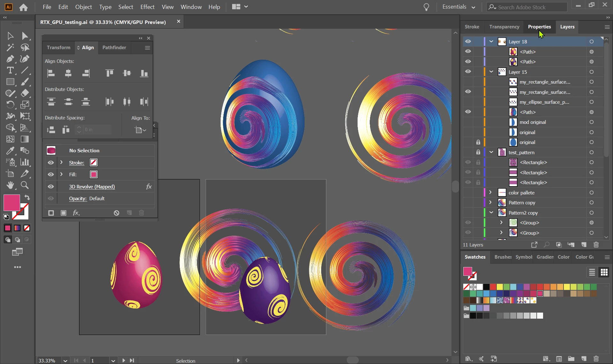Image resolution: width=613 pixels, height=364 pixels.
Task: Select the Pen tool
Action: coord(10,59)
